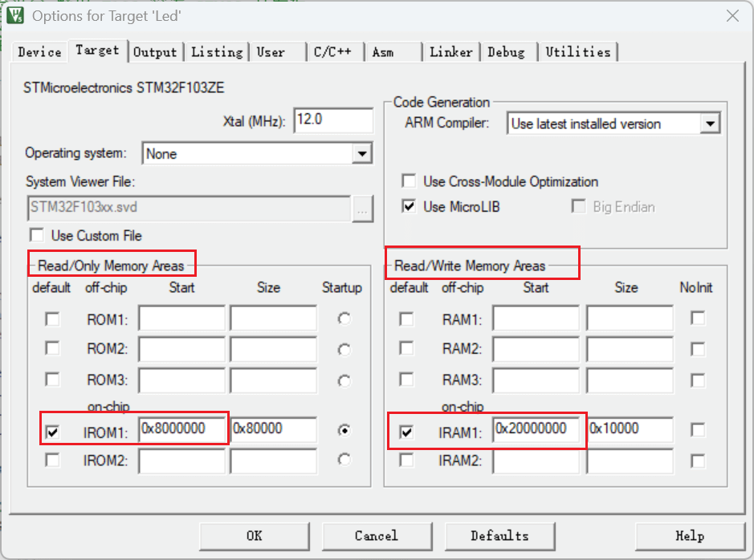Click the Xtal (MHz) input field
This screenshot has height=560, width=754.
[333, 120]
